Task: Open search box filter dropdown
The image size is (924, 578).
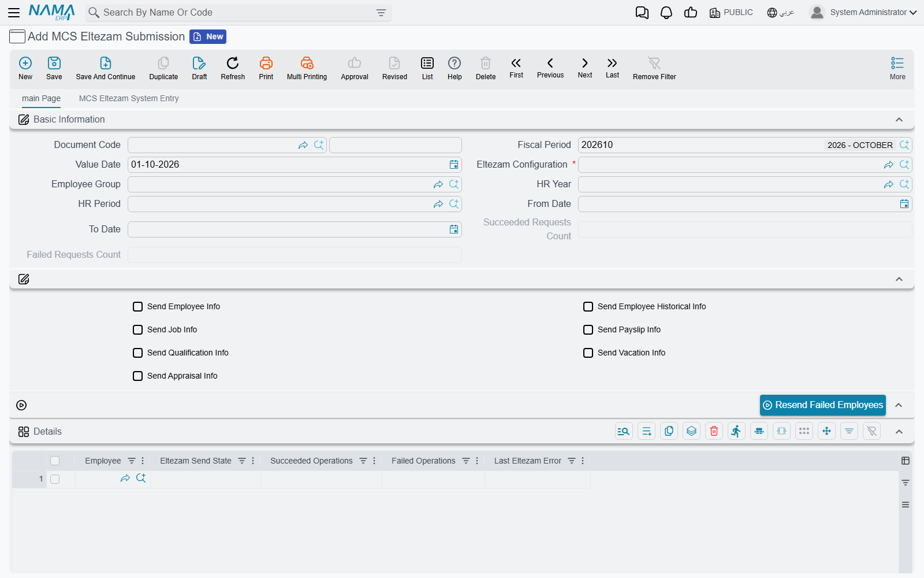Action: click(381, 13)
